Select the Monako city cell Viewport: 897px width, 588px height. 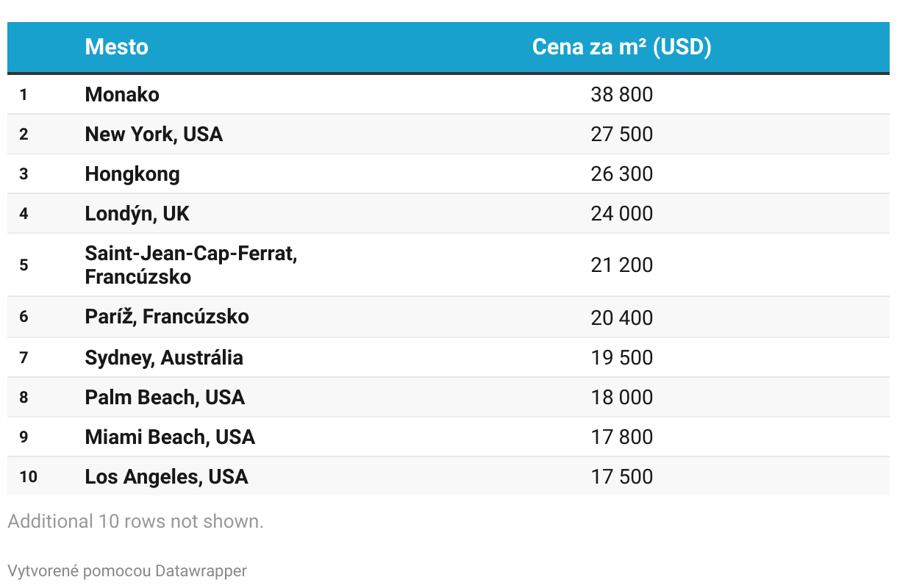point(122,95)
